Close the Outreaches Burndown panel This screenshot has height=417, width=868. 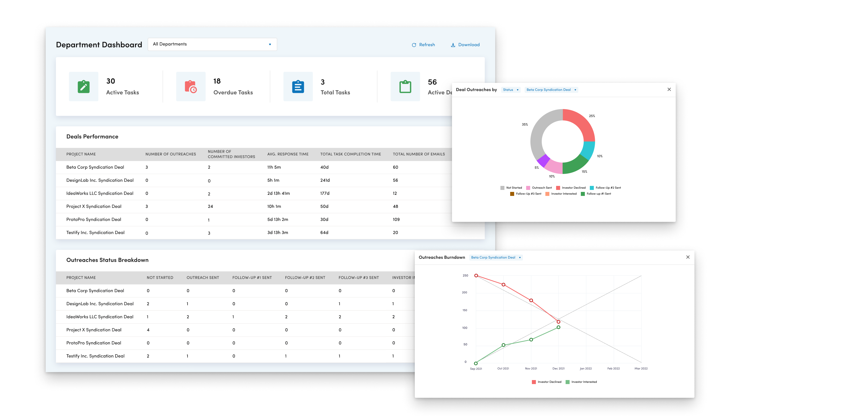tap(688, 257)
